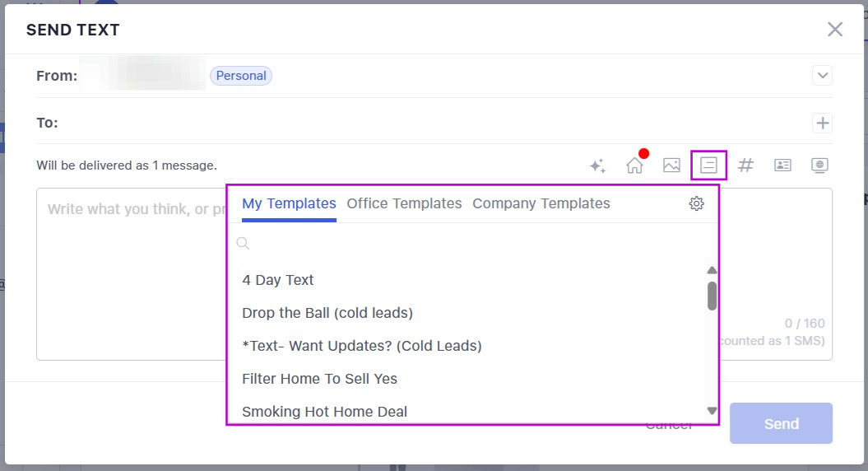Toggle the text templates icon
Image resolution: width=868 pixels, height=471 pixels.
click(708, 166)
